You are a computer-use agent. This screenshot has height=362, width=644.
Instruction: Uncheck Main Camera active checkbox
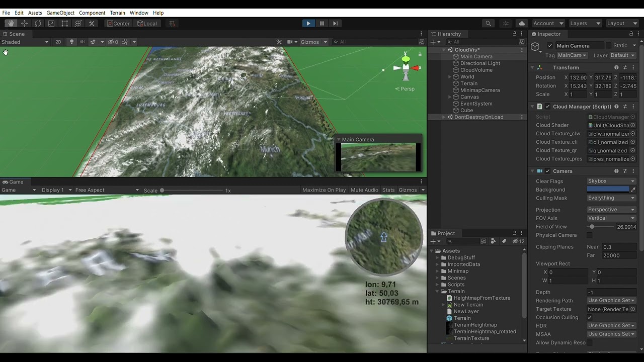[550, 46]
